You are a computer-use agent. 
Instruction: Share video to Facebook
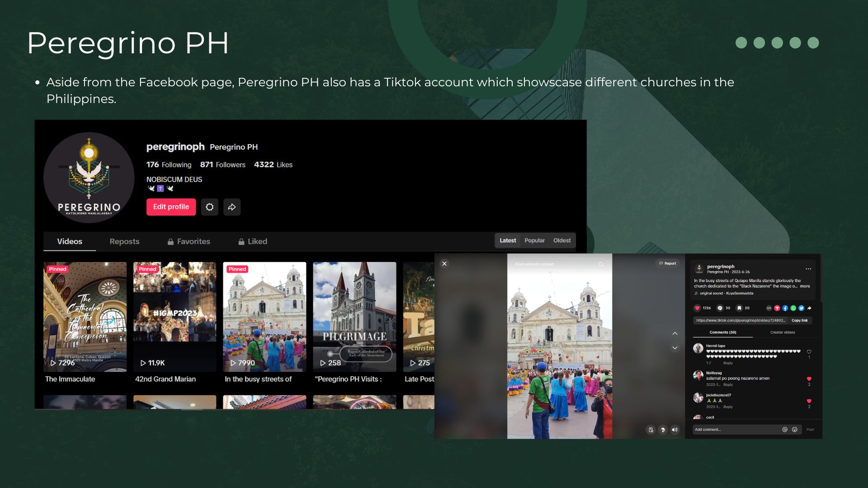pyautogui.click(x=785, y=308)
